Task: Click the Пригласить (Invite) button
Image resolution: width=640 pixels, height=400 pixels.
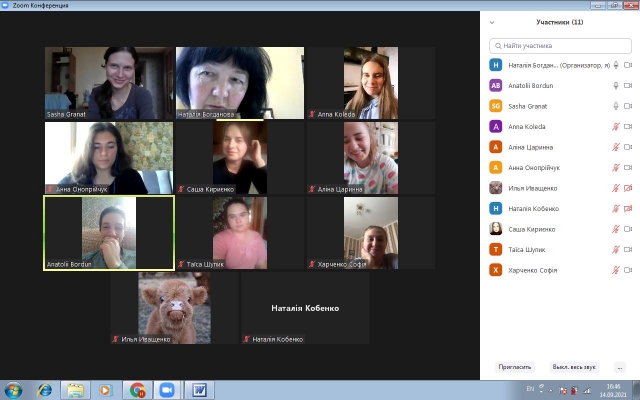Action: point(515,367)
